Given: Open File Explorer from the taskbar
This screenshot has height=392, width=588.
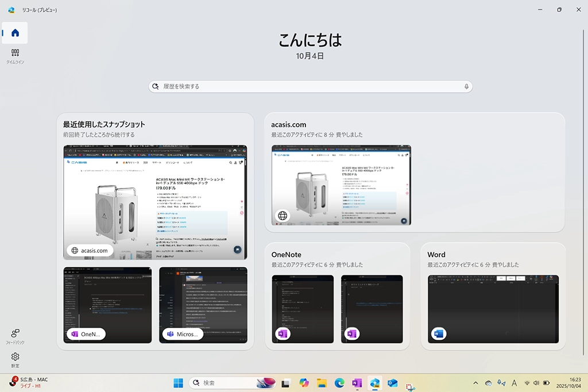Looking at the screenshot, I should tap(322, 383).
